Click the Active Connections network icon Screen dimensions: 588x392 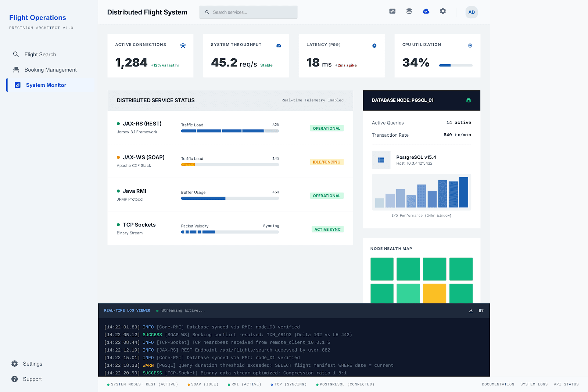(x=183, y=46)
